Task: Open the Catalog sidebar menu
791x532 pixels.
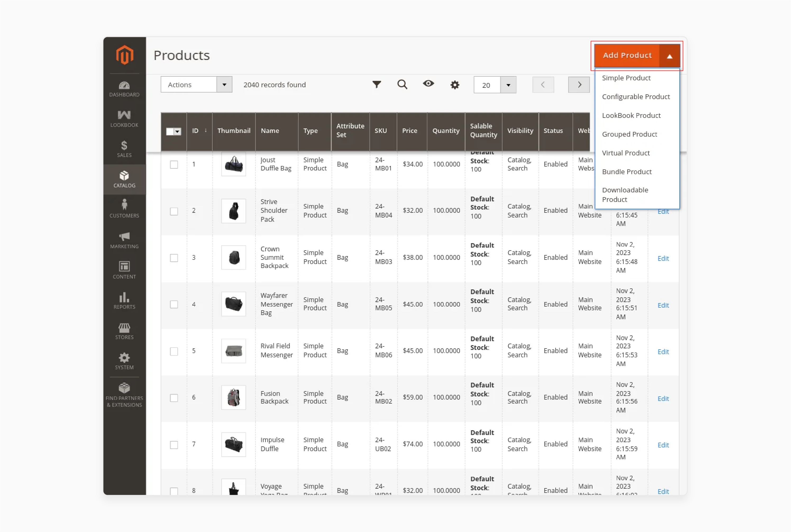Action: coord(124,179)
